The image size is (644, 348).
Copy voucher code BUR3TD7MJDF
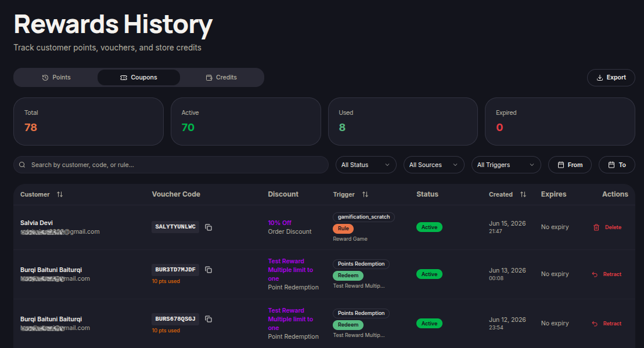coord(208,270)
